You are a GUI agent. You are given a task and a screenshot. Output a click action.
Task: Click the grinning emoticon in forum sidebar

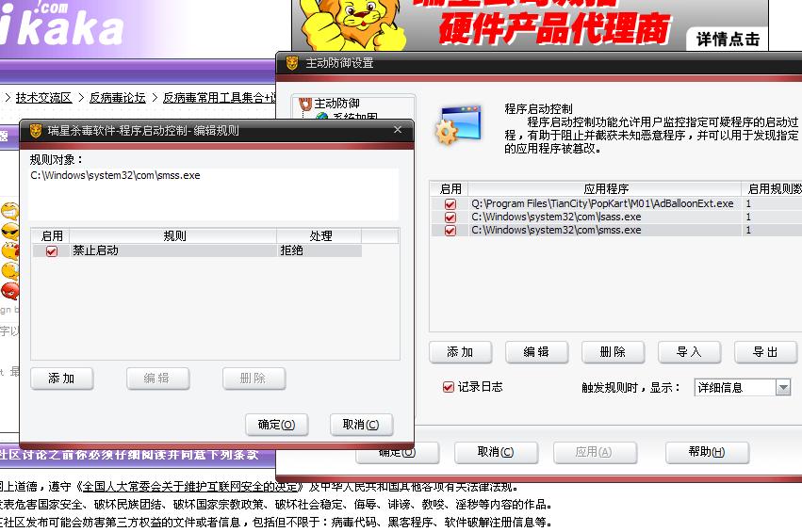click(x=9, y=211)
